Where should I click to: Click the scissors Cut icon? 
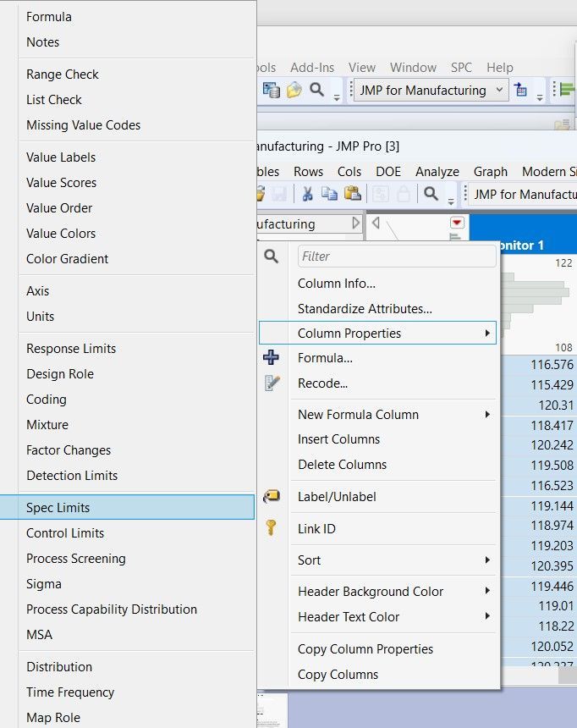(307, 194)
